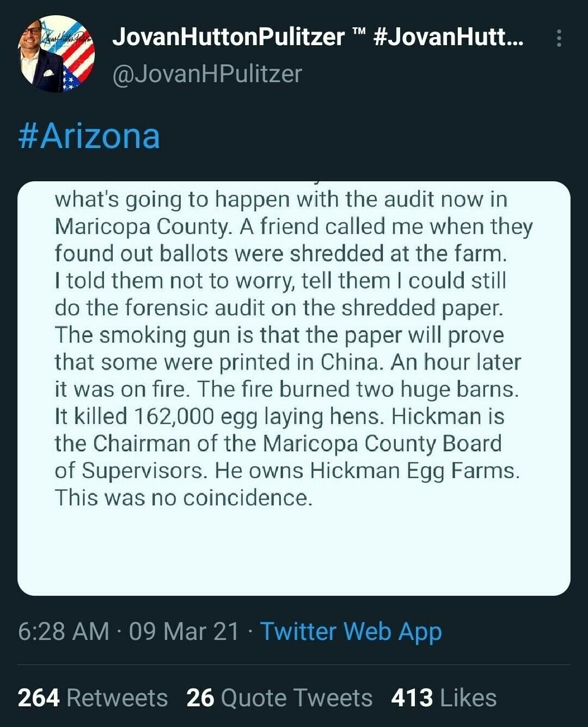The image size is (588, 727).
Task: Open the JovanHuttonPulitzer display name profile
Action: click(228, 38)
